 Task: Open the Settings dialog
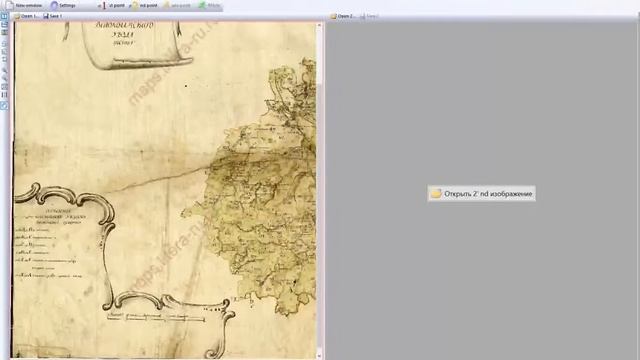[63, 5]
